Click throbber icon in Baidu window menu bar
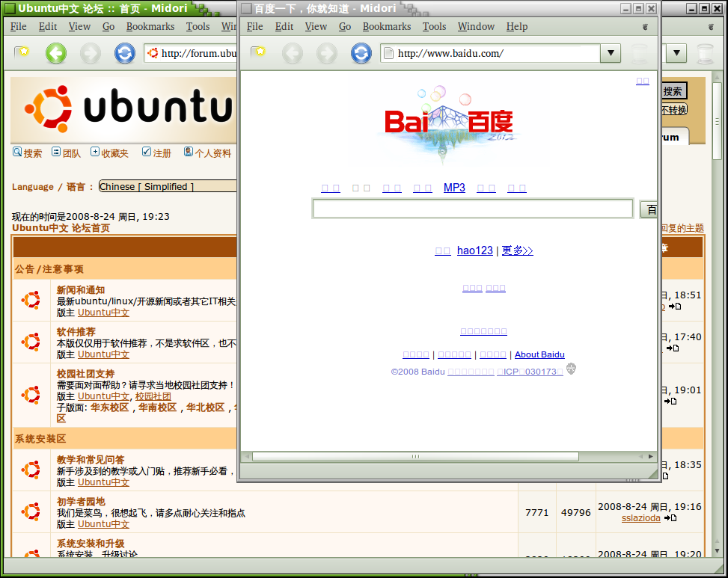Image resolution: width=728 pixels, height=578 pixels. (x=645, y=27)
